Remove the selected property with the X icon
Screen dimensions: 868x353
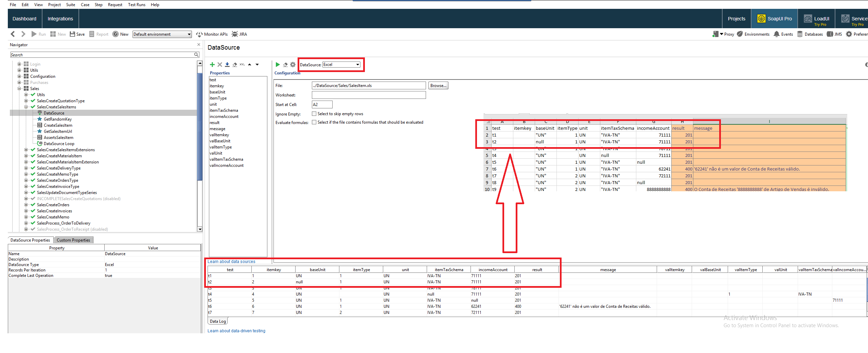pos(220,65)
